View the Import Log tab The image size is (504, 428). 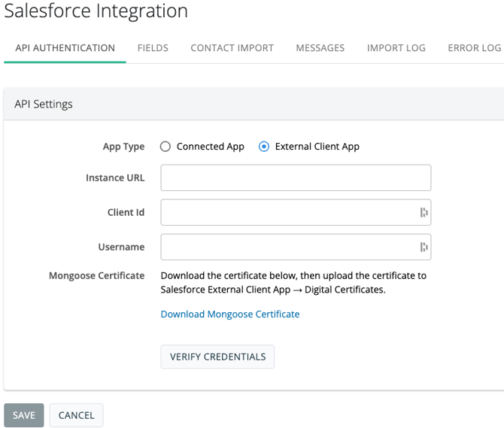tap(396, 48)
